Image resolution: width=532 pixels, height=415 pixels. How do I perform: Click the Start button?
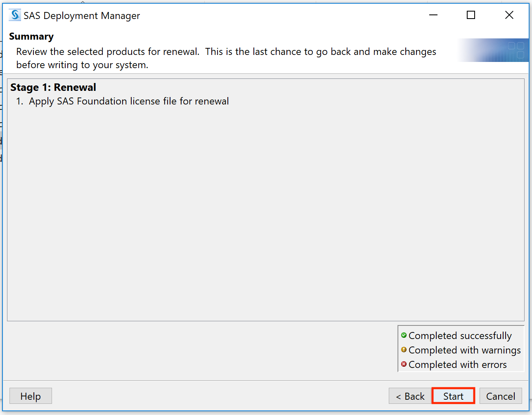[x=453, y=396]
